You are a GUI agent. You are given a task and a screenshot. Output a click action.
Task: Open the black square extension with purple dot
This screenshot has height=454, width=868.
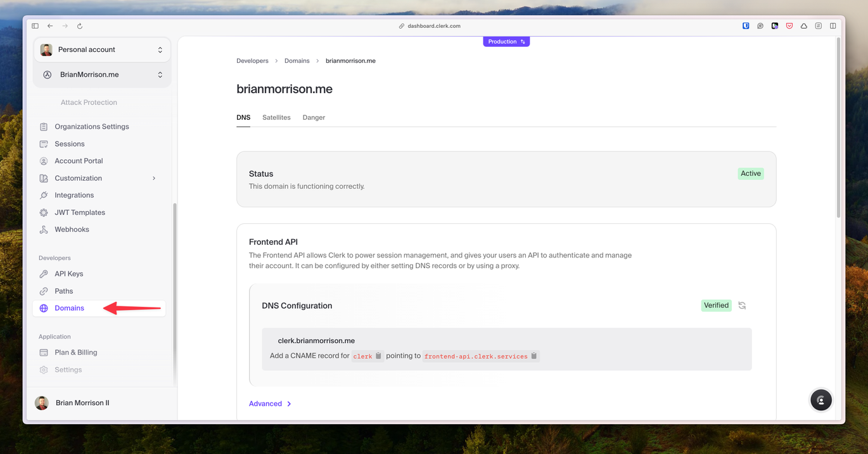point(775,26)
